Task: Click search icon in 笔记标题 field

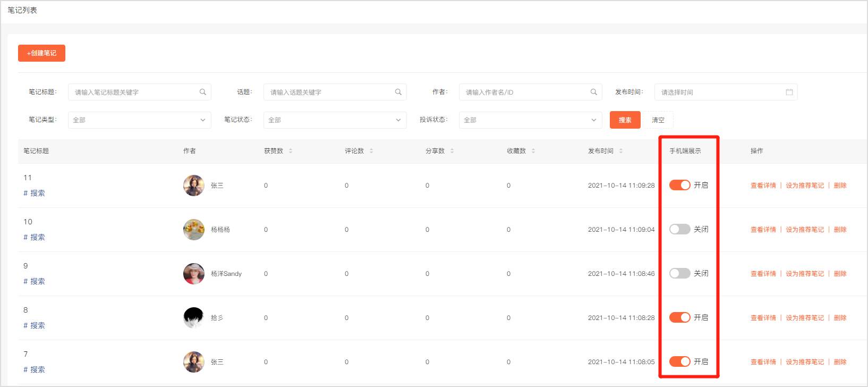Action: (202, 92)
